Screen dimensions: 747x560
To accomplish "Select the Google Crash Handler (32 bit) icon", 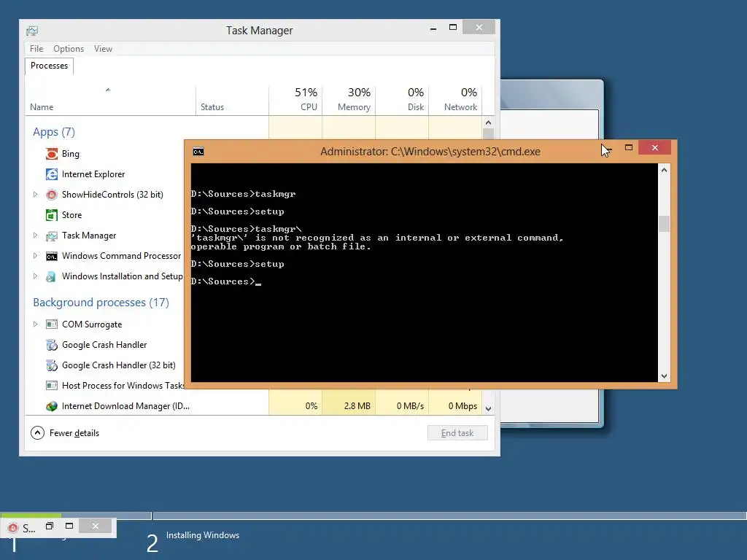I will coord(52,365).
